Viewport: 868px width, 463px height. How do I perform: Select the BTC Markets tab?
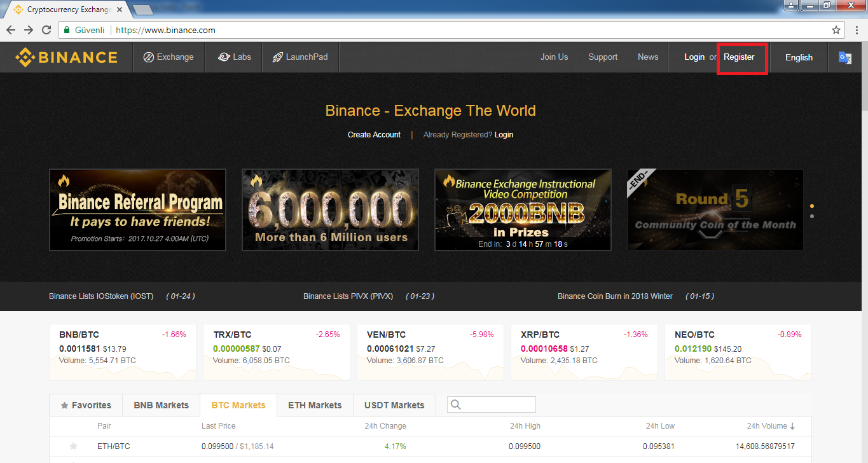click(238, 405)
